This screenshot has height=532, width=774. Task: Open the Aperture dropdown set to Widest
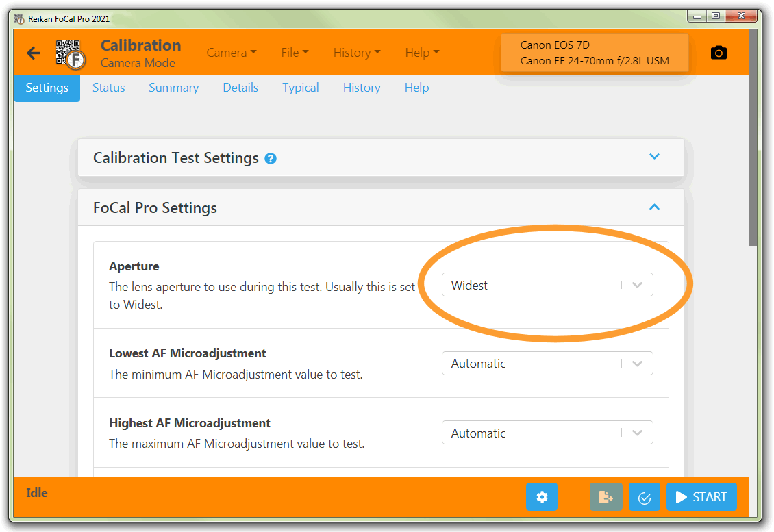[547, 285]
